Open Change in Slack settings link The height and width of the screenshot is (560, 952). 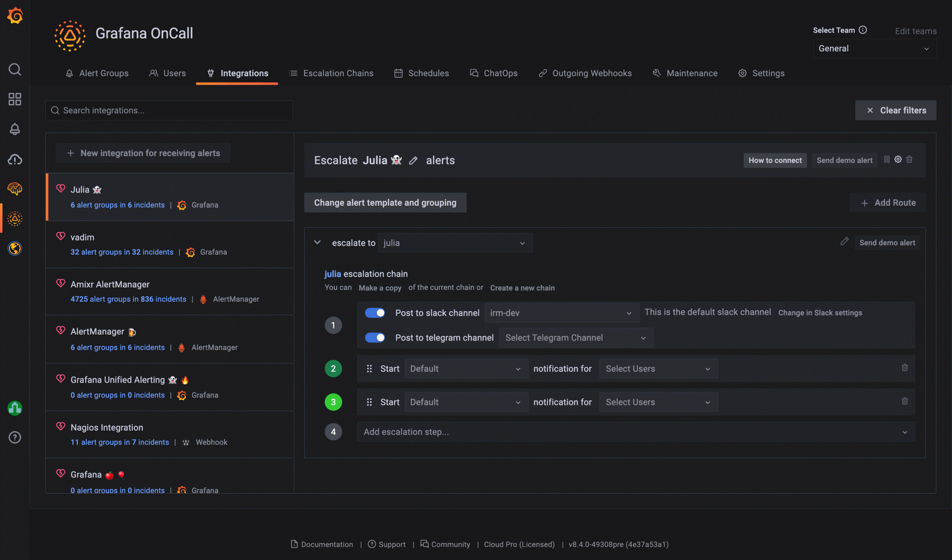(x=820, y=313)
